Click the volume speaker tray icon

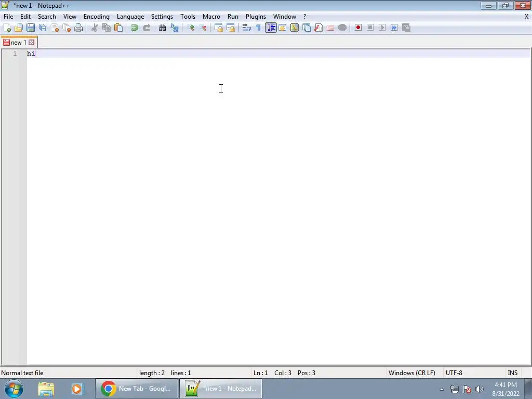480,389
